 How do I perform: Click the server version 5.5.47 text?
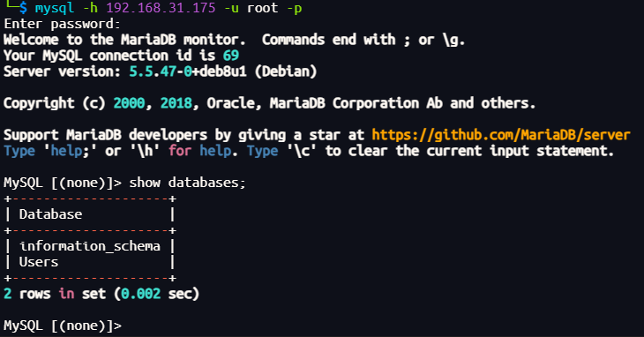click(x=153, y=71)
